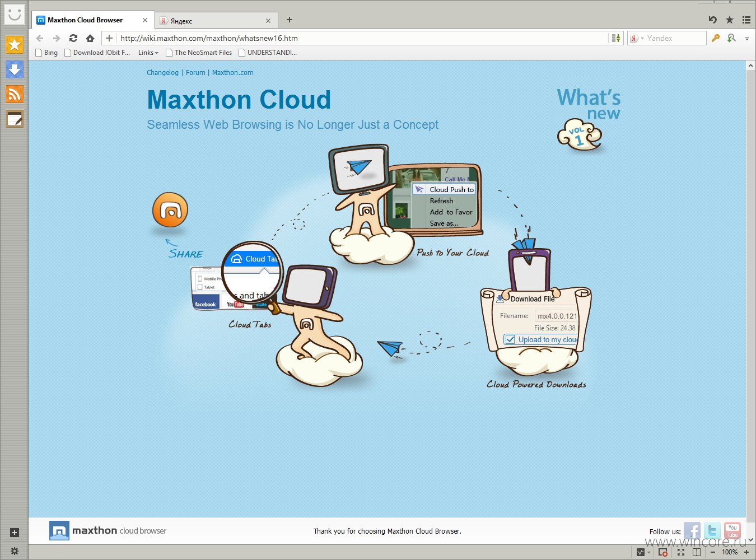Open The NeoSmart Files bookmark
756x560 pixels.
(x=199, y=53)
